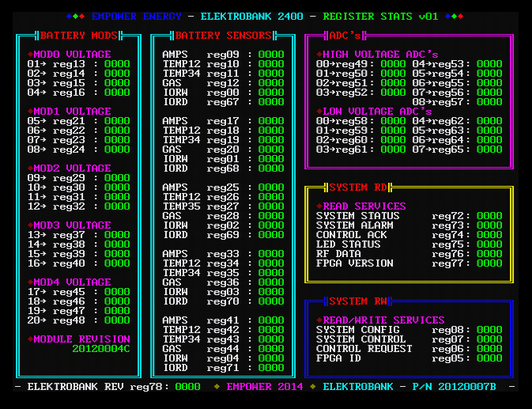Click the reg13 value 0000
The height and width of the screenshot is (409, 532).
(117, 64)
